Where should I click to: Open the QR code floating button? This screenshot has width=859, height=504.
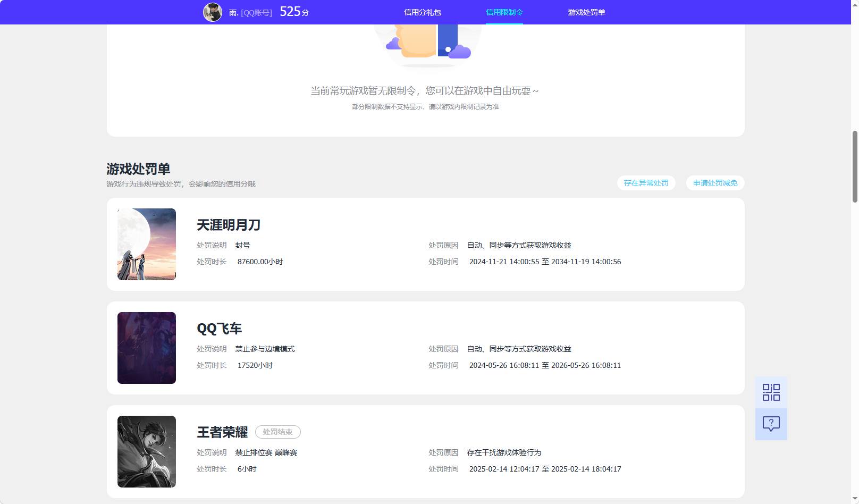pos(771,392)
